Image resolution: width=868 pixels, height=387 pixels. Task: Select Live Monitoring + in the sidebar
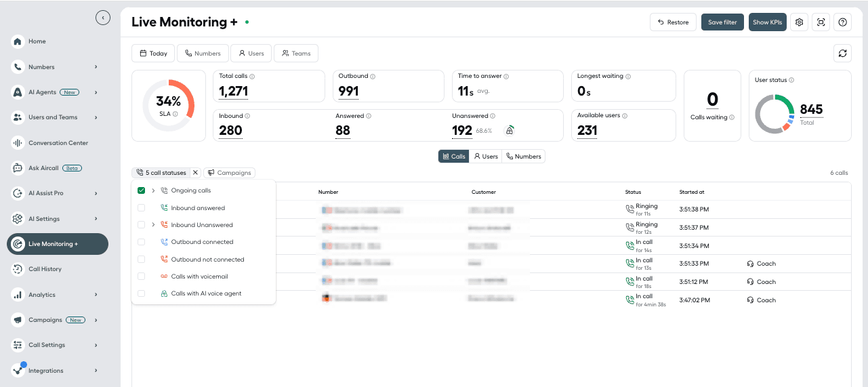point(57,244)
